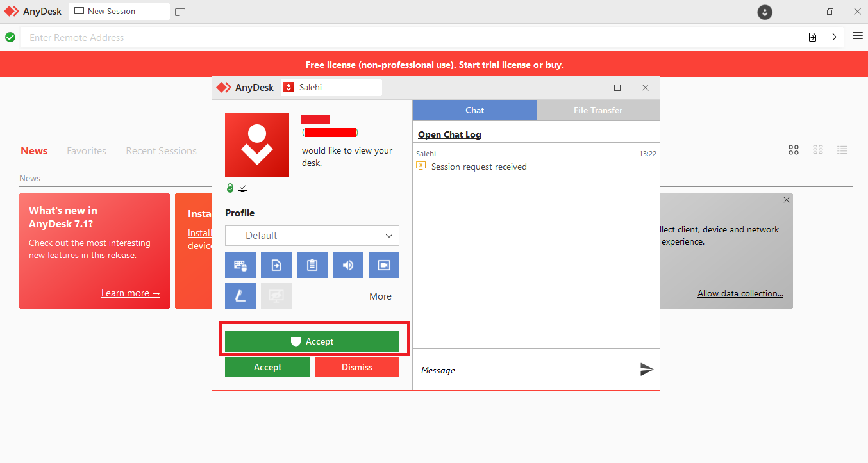
Task: Close the session request dialog
Action: pyautogui.click(x=646, y=88)
